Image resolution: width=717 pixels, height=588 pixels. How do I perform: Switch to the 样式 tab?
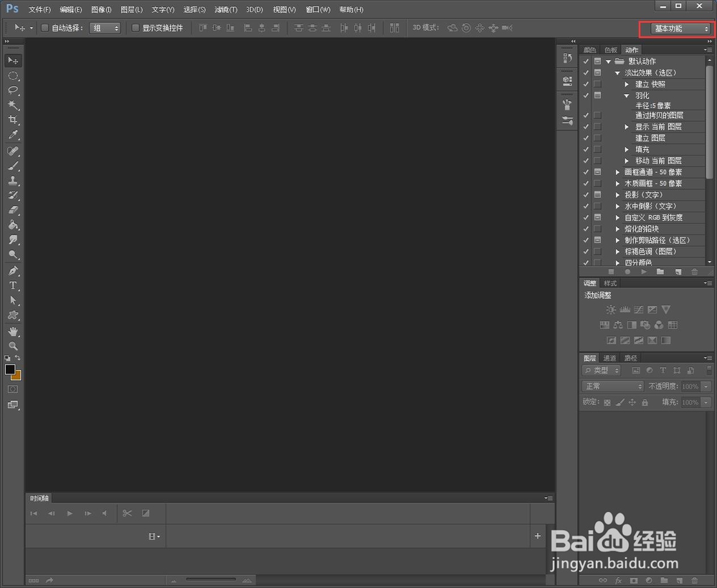[x=610, y=283]
